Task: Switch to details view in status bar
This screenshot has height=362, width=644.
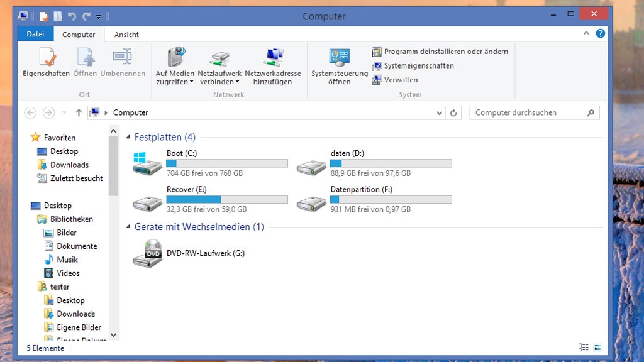Action: point(584,346)
